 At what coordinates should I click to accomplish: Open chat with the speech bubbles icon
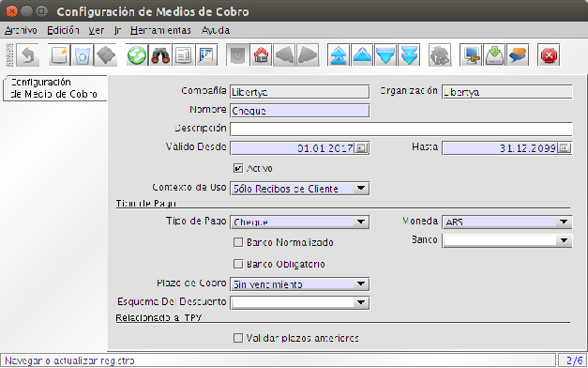[518, 55]
